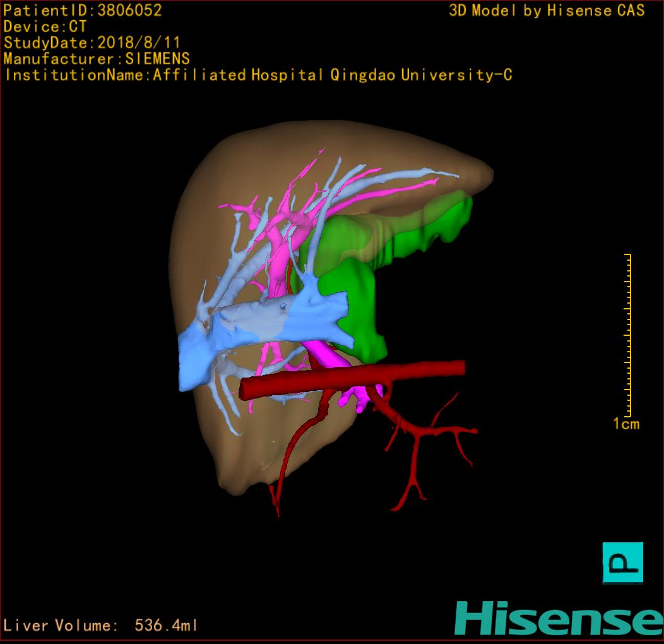
Task: Click the Hisense logo
Action: [559, 619]
